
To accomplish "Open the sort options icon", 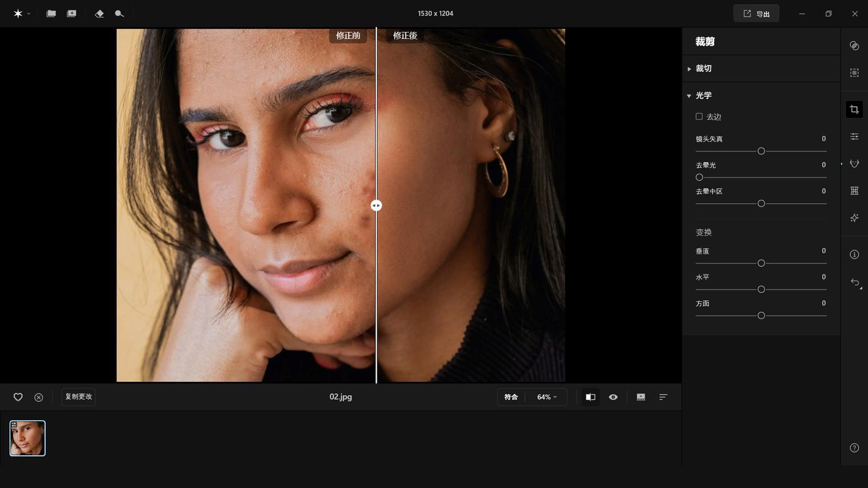I will pos(664,397).
